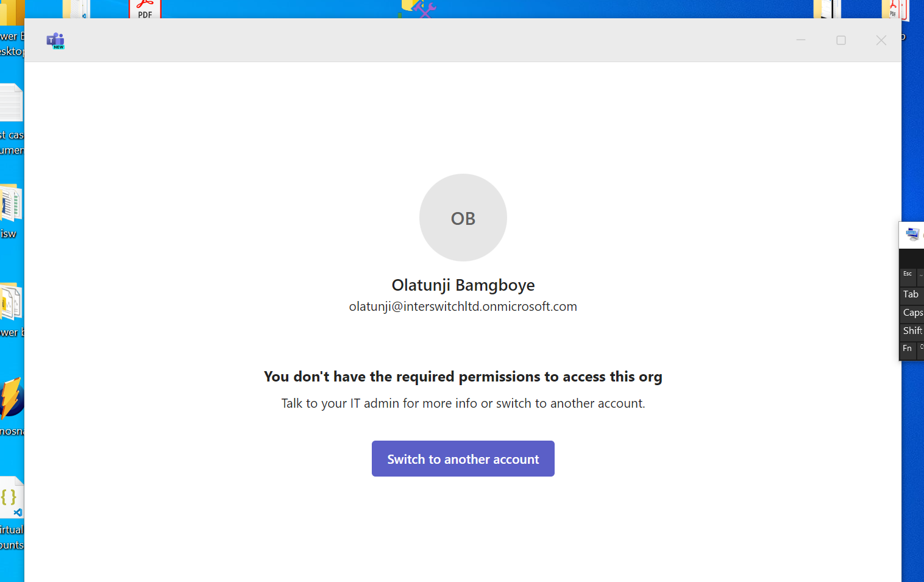This screenshot has height=582, width=924.
Task: Select the curly-braces JSON file desktop icon
Action: pyautogui.click(x=11, y=498)
